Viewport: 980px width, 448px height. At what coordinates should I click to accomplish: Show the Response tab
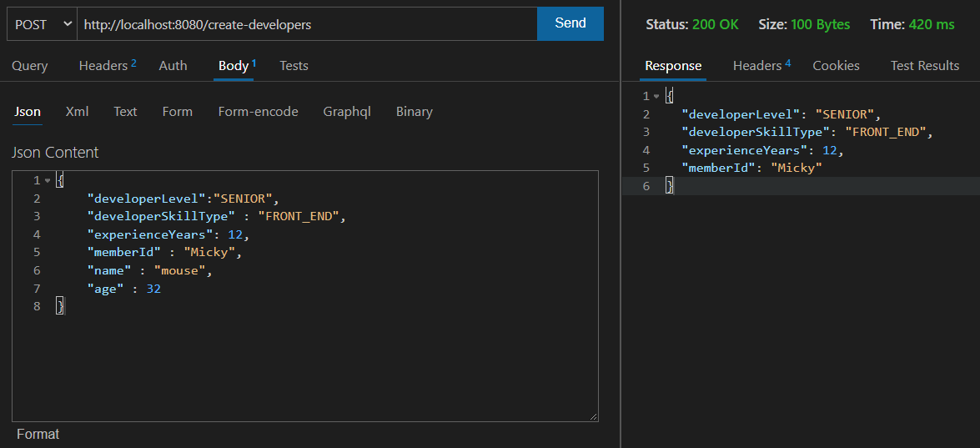pos(673,66)
